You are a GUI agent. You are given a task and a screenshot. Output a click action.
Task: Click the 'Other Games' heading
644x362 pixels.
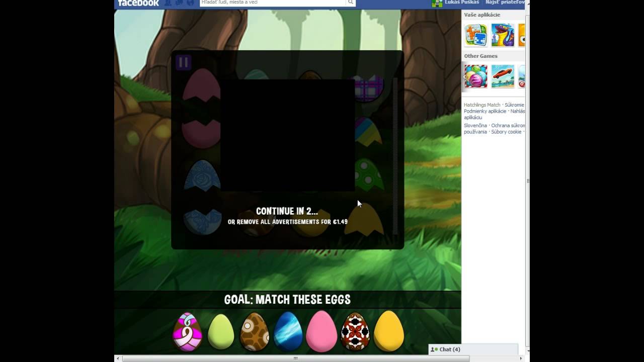(x=480, y=56)
